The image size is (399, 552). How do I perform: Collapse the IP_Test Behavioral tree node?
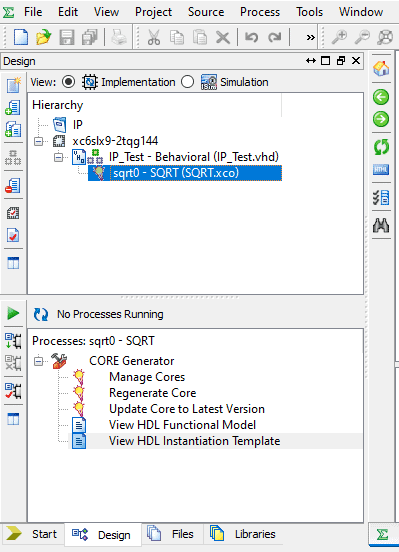(x=58, y=157)
